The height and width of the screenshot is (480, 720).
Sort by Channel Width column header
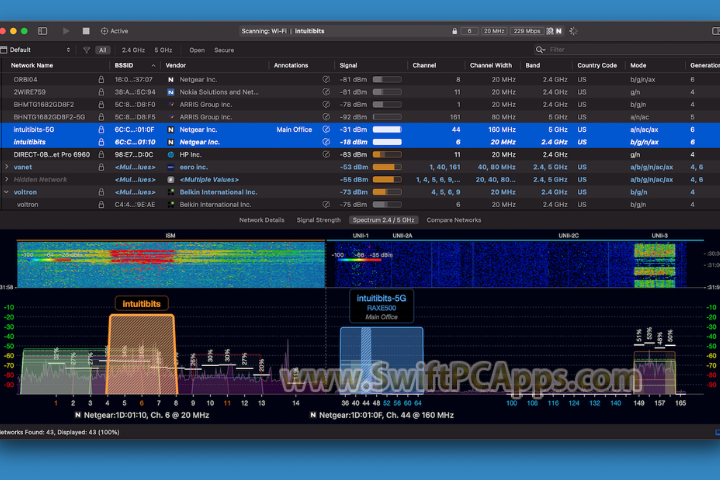click(491, 65)
